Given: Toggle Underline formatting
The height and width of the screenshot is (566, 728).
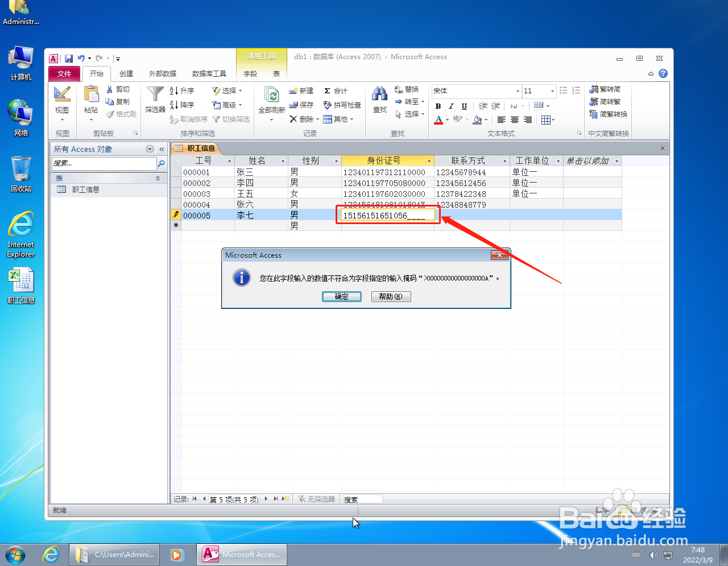Looking at the screenshot, I should pyautogui.click(x=464, y=106).
